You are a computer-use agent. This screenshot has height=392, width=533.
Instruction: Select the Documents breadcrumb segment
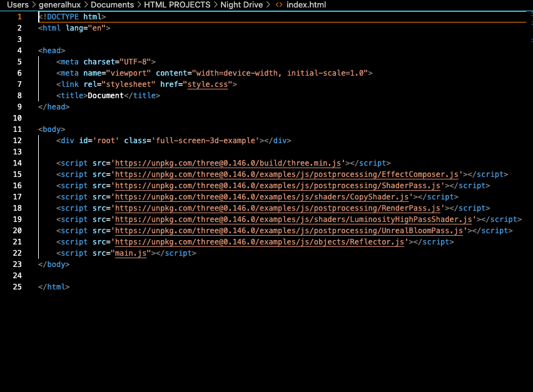112,5
